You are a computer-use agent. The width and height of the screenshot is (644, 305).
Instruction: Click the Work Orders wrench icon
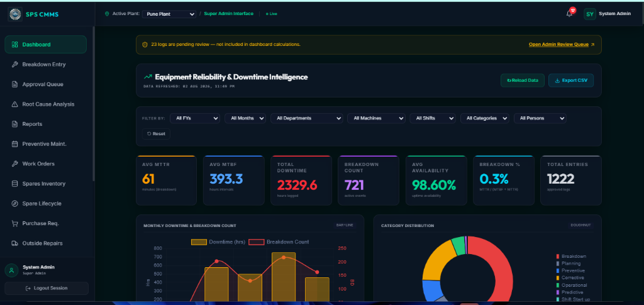point(15,164)
